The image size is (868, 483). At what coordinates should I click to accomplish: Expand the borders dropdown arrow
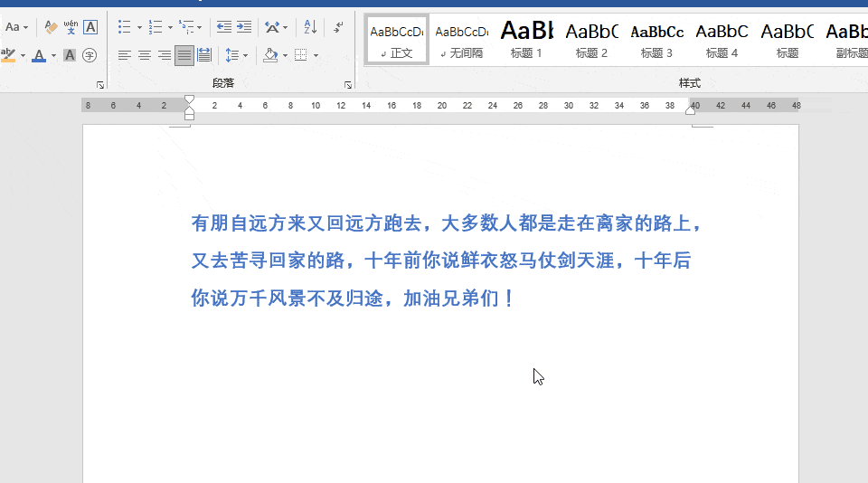(x=316, y=55)
